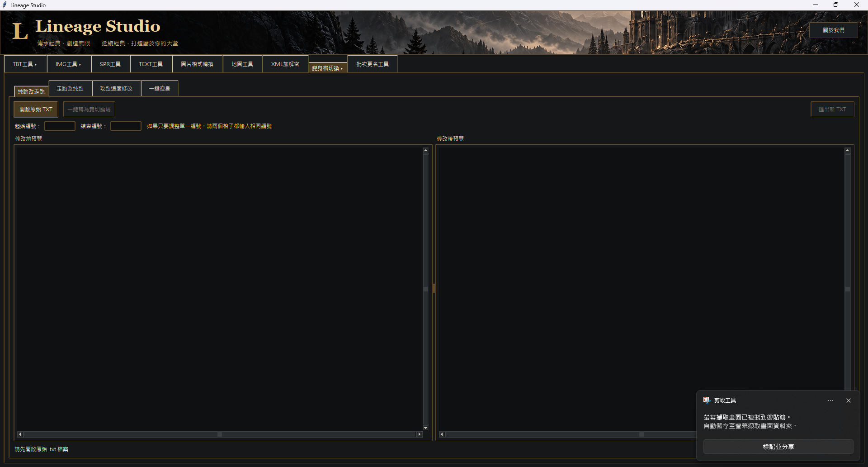
Task: Switch to the TEXT工具 tab
Action: [151, 64]
